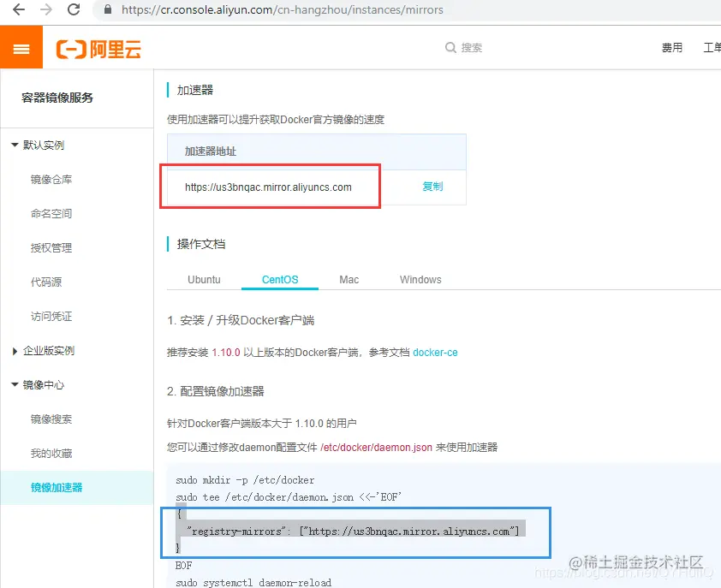Click the accelerator address https://us3bnqac.mirror.aliyuncs.com
The image size is (721, 588).
pos(268,187)
